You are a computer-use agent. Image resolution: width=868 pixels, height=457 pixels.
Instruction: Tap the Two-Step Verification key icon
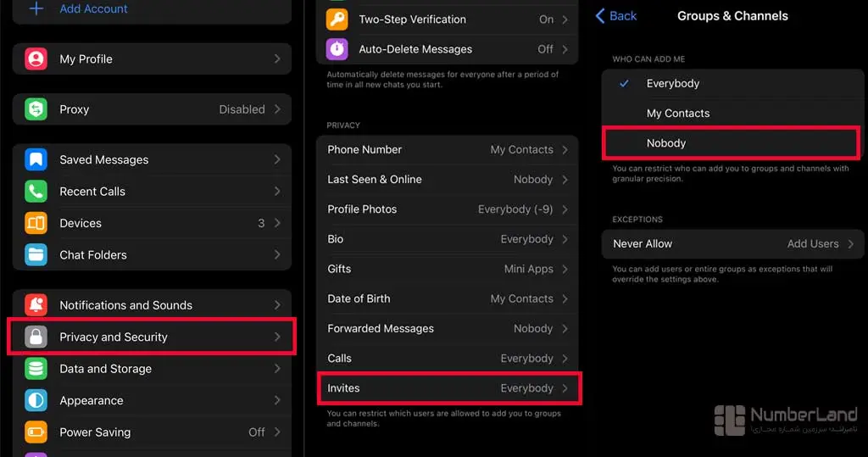click(337, 20)
